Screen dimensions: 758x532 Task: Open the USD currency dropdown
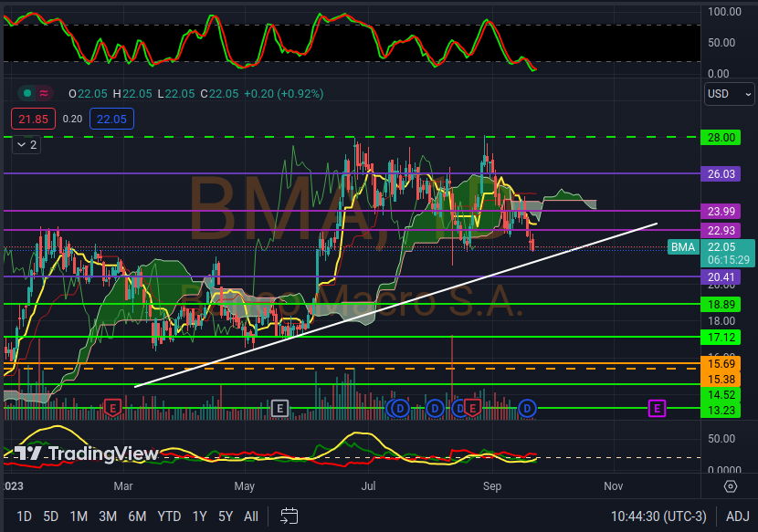coord(729,94)
